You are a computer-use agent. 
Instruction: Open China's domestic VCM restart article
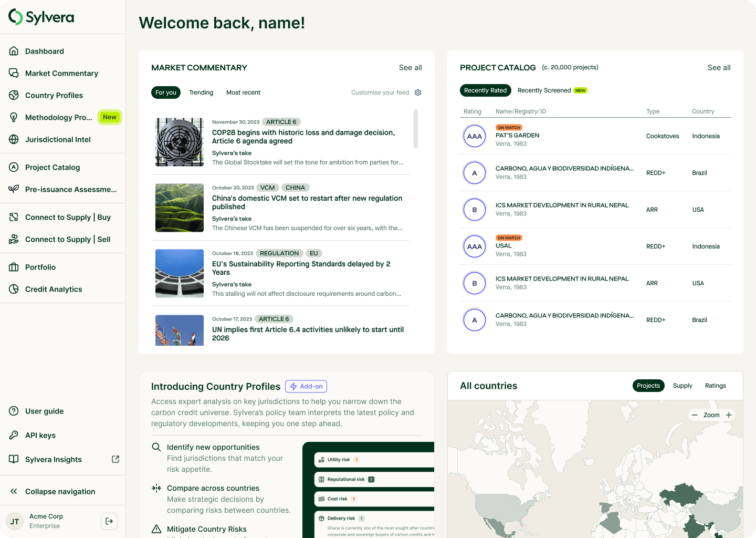(x=307, y=202)
